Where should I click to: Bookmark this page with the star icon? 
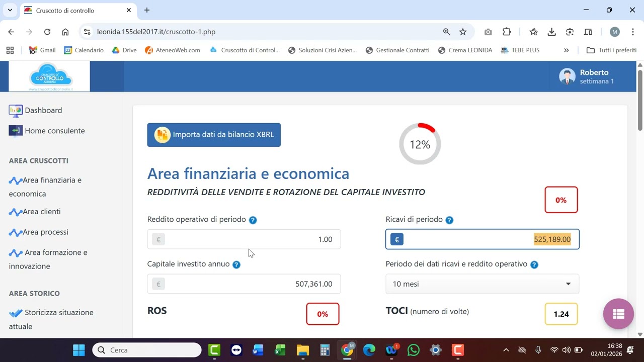pos(463,32)
